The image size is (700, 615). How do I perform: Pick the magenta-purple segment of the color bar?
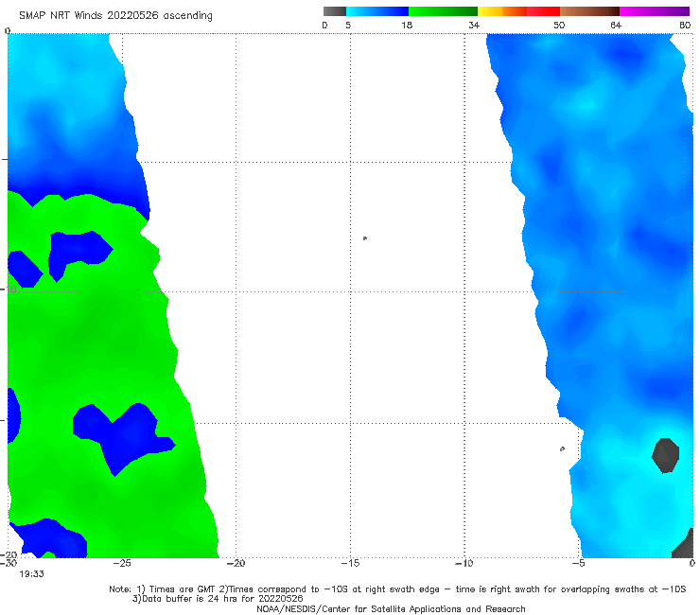click(655, 11)
